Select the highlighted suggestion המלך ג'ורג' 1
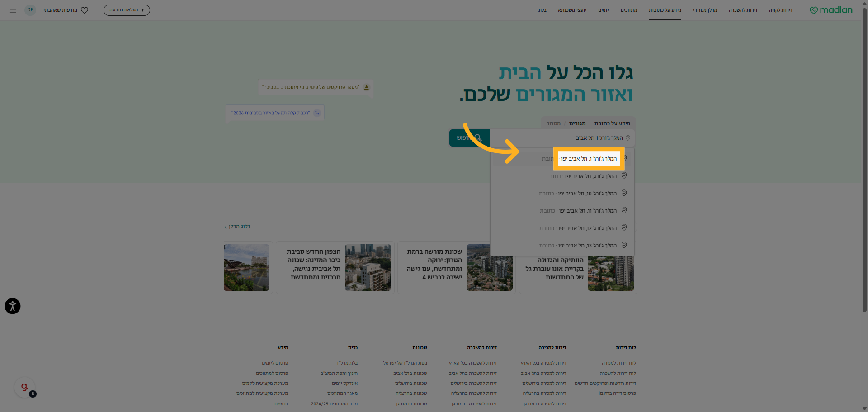The height and width of the screenshot is (412, 868). 588,158
